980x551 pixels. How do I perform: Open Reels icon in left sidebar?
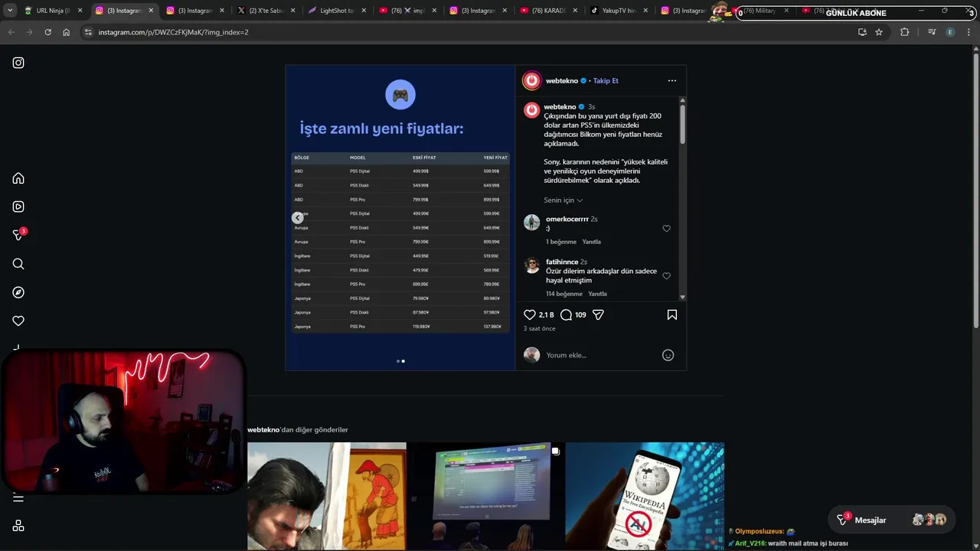click(18, 207)
